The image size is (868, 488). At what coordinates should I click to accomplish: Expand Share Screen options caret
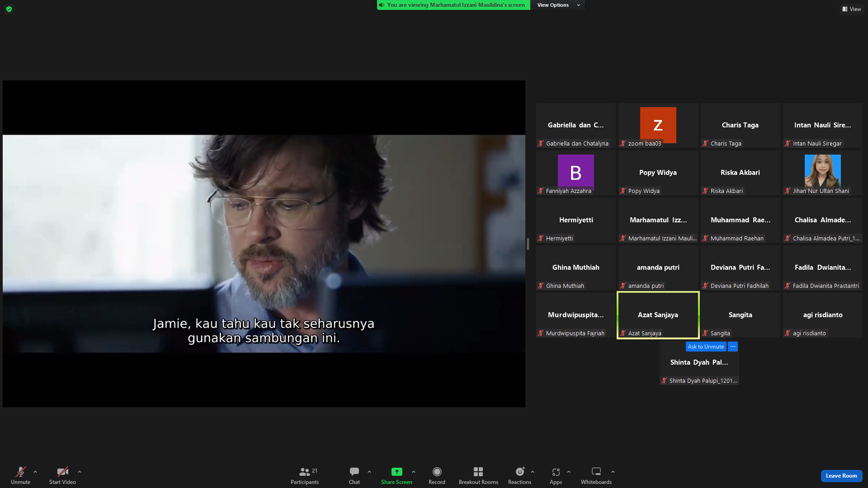(x=414, y=472)
